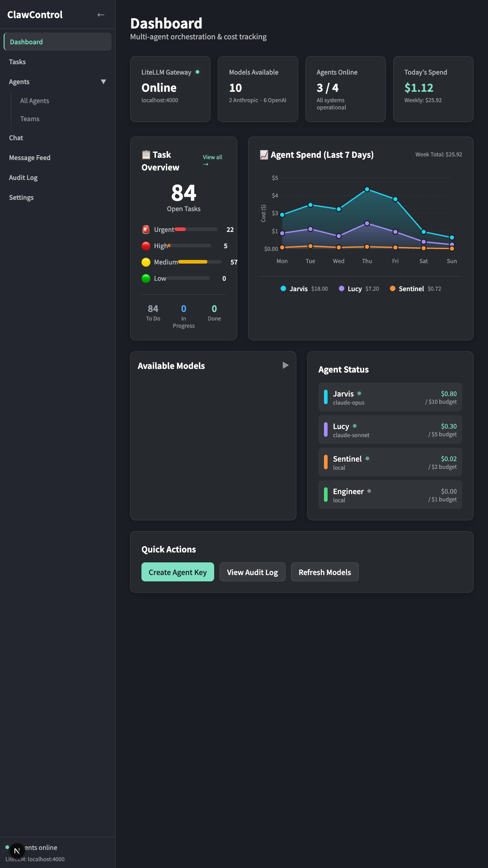Go to Tasks page
Viewport: 488px width, 868px height.
click(x=57, y=62)
